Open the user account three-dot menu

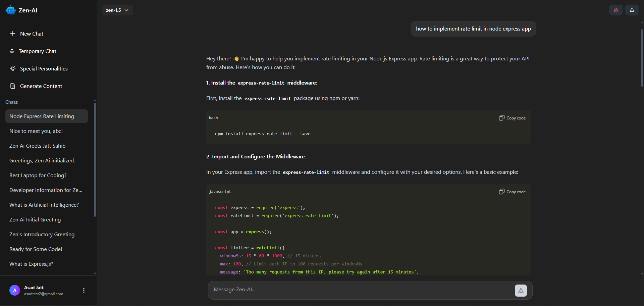[84, 290]
